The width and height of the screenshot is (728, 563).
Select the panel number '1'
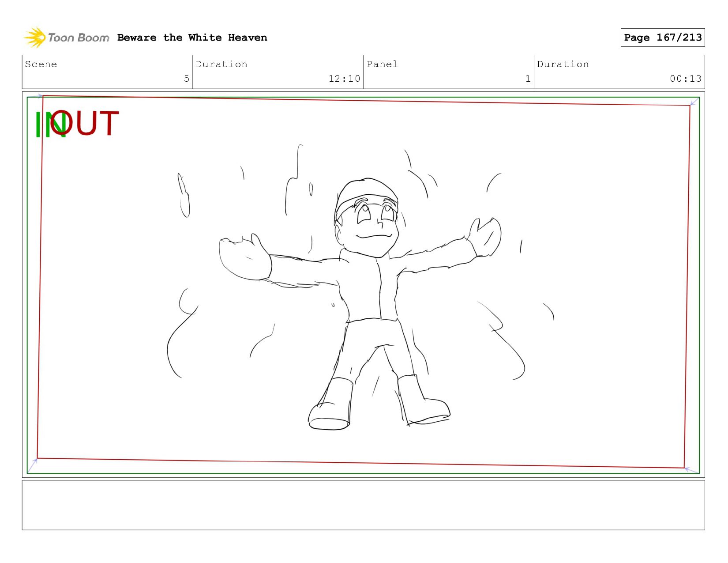tap(528, 79)
